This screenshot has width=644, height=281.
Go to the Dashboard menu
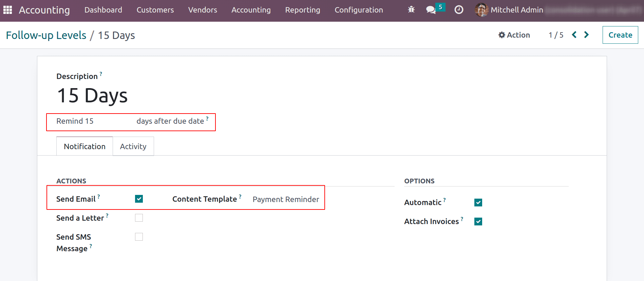point(103,10)
